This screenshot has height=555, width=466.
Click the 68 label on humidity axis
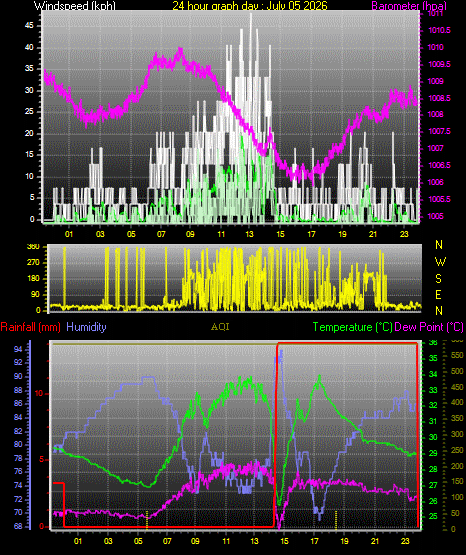(x=18, y=526)
